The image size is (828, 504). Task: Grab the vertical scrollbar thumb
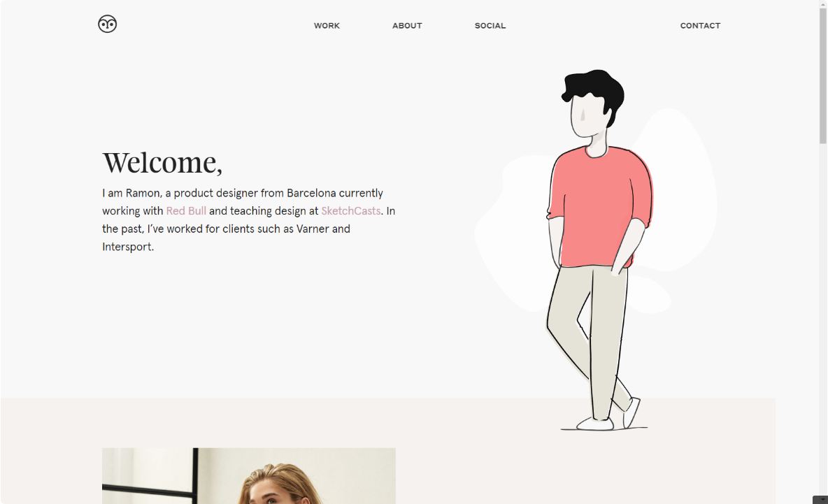click(823, 75)
